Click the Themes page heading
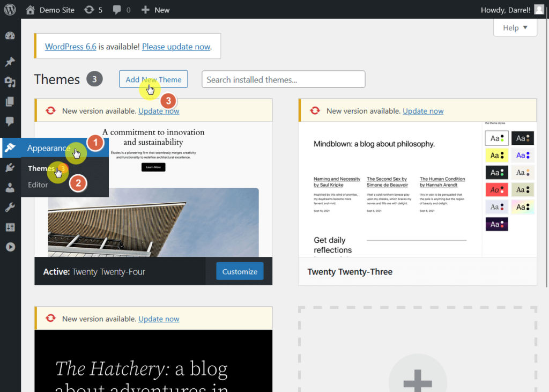Viewport: 549px width, 392px height. click(57, 79)
